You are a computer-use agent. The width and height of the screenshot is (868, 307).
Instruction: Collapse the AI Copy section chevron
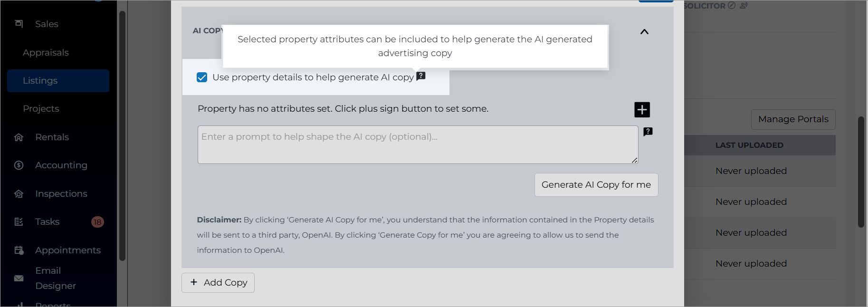(644, 32)
